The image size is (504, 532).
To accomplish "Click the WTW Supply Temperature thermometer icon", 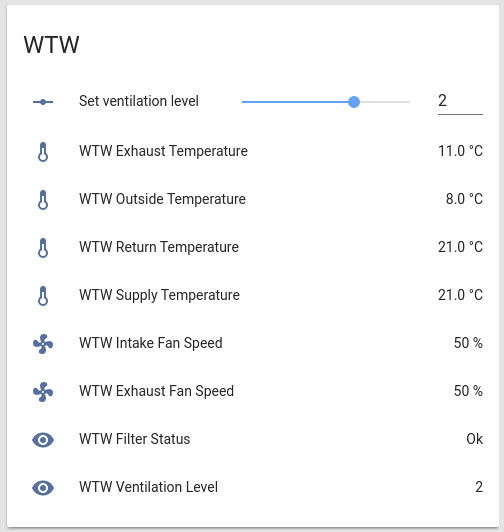I will click(x=43, y=296).
